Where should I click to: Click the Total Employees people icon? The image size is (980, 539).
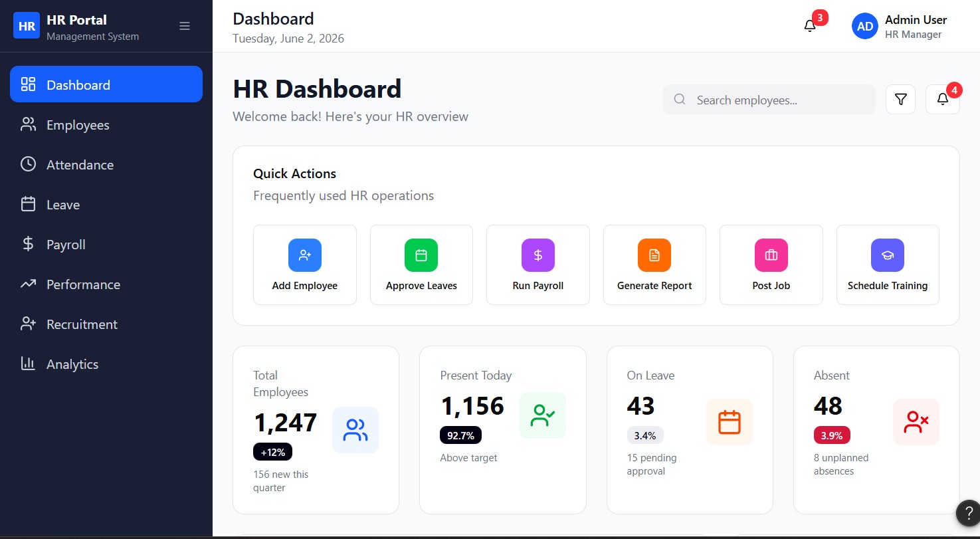pos(355,430)
